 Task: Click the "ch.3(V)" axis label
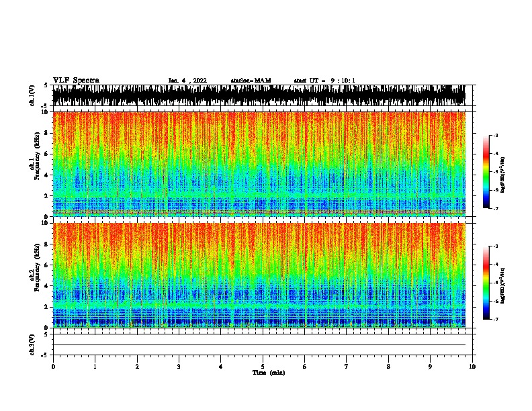[x=32, y=345]
